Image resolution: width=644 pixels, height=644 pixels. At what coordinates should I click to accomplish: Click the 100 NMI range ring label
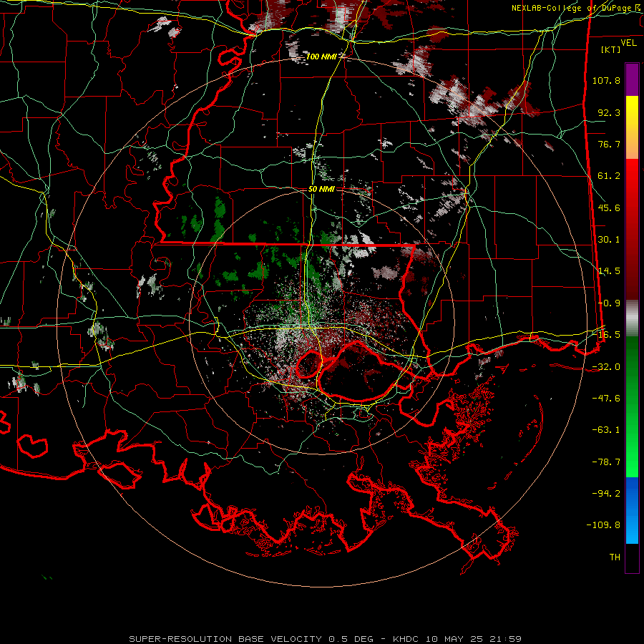coord(321,57)
